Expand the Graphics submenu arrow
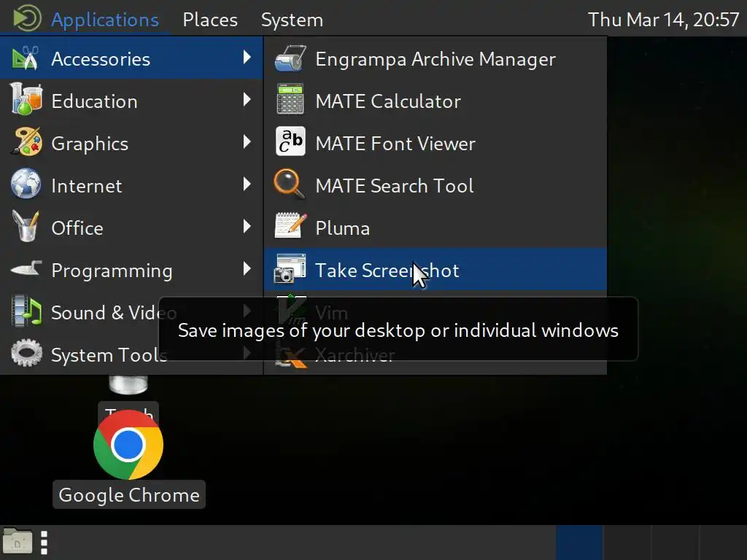Viewport: 747px width, 560px height. click(247, 141)
